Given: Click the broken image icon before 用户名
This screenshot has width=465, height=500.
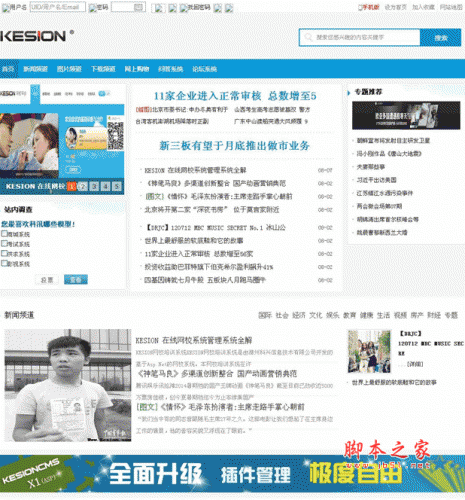Looking at the screenshot, I should click(6, 7).
